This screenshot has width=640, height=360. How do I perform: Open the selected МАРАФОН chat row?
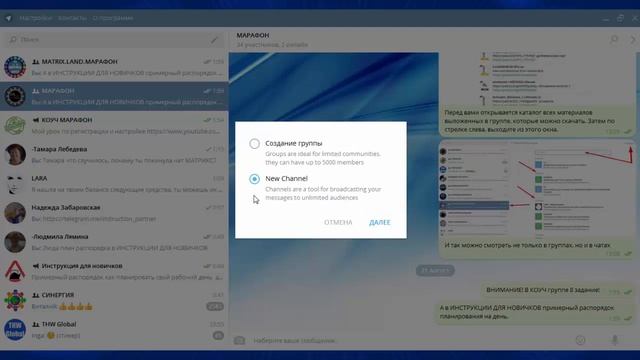pos(114,96)
